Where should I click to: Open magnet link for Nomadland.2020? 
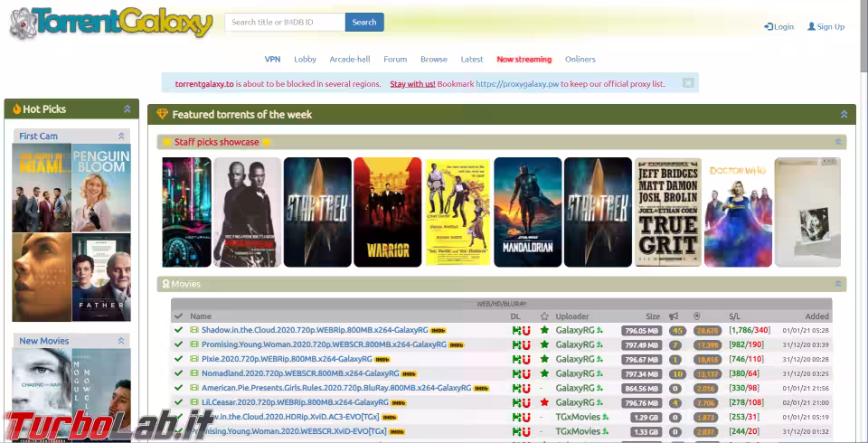pyautogui.click(x=526, y=373)
